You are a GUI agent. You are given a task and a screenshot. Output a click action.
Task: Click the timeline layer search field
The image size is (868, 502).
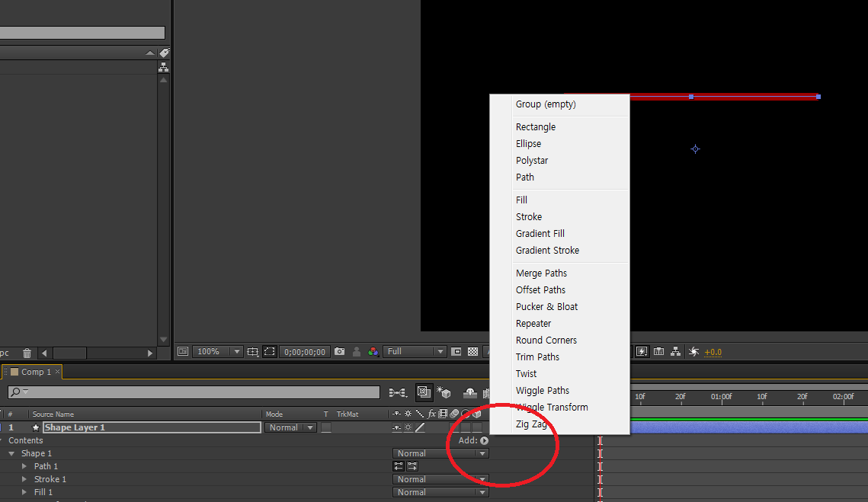coord(194,392)
